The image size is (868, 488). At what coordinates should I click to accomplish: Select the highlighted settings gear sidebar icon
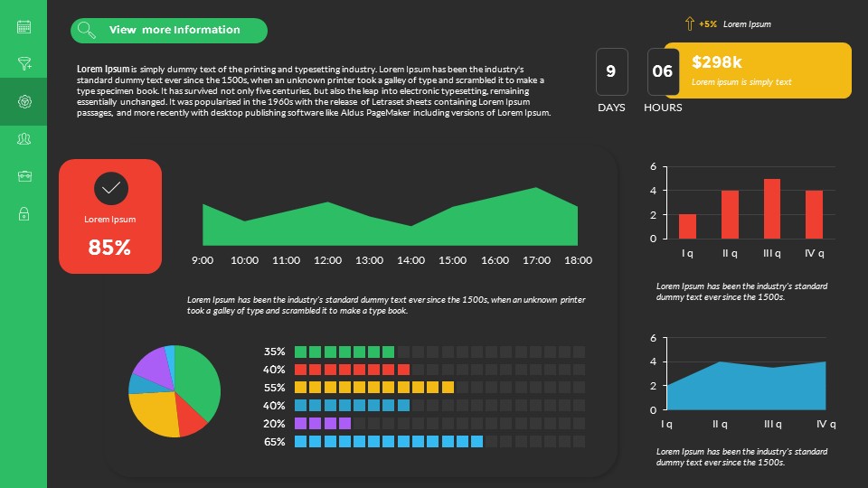(24, 101)
